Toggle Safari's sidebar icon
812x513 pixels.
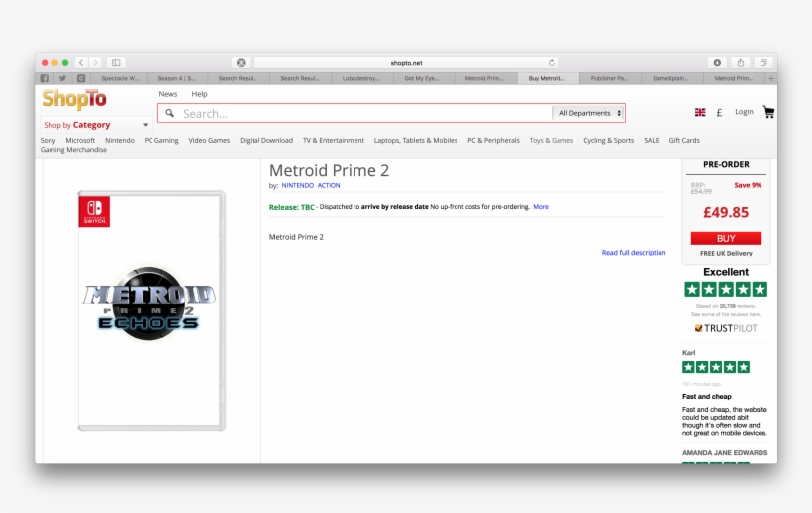coord(116,62)
